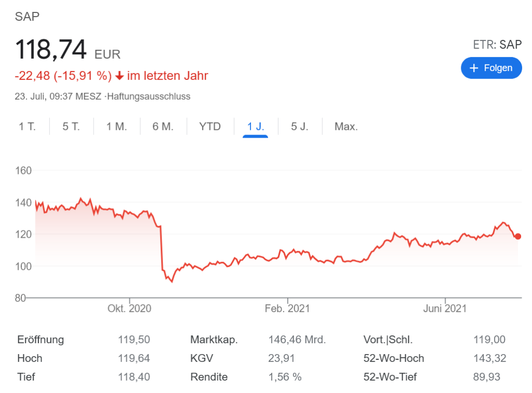Click the active 1 J. tab
The height and width of the screenshot is (393, 532).
click(x=256, y=126)
